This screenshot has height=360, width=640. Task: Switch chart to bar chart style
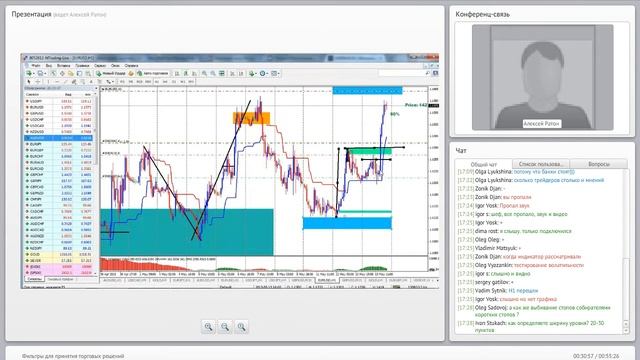click(x=177, y=73)
